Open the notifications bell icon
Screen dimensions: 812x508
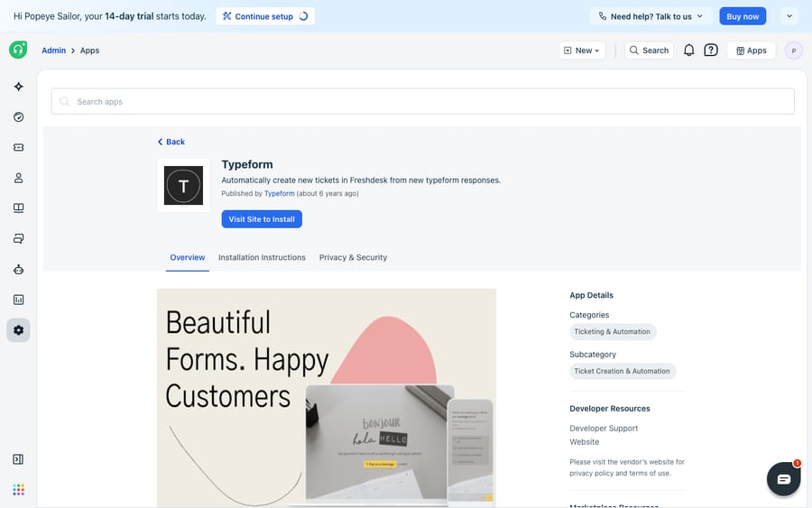pos(688,51)
